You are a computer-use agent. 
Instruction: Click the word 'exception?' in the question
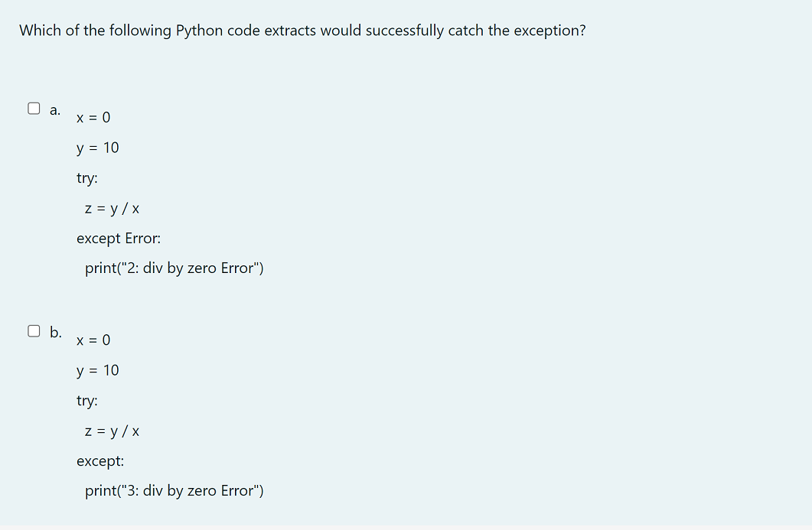(549, 31)
